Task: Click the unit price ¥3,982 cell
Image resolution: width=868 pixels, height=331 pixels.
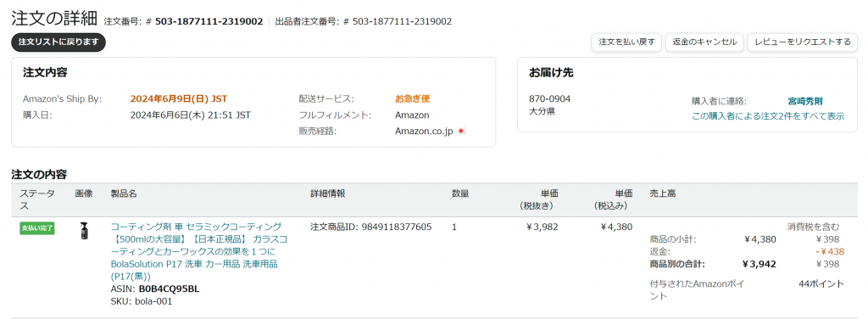Action: click(x=542, y=227)
